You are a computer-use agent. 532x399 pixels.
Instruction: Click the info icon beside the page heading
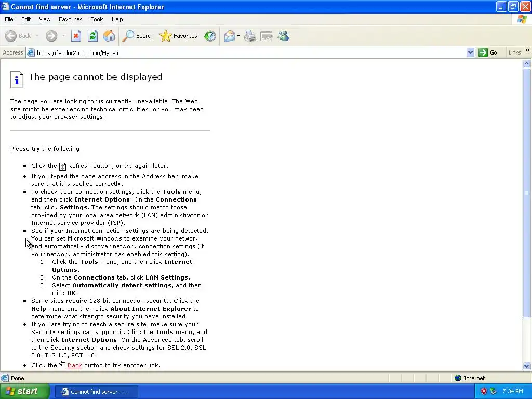(17, 79)
